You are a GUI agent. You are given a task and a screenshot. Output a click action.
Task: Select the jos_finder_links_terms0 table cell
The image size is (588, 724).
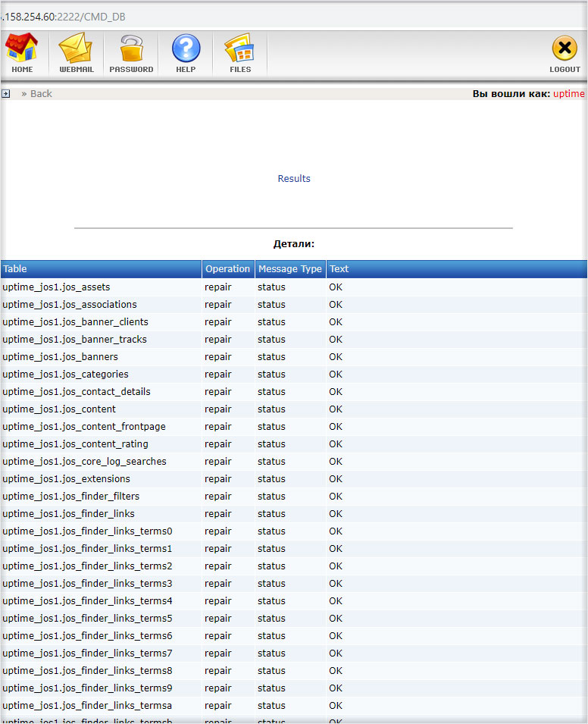pos(101,531)
